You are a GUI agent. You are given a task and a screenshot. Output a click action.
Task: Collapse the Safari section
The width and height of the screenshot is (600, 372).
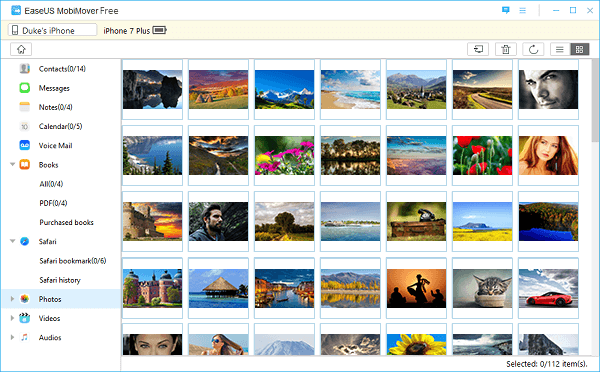(x=12, y=241)
